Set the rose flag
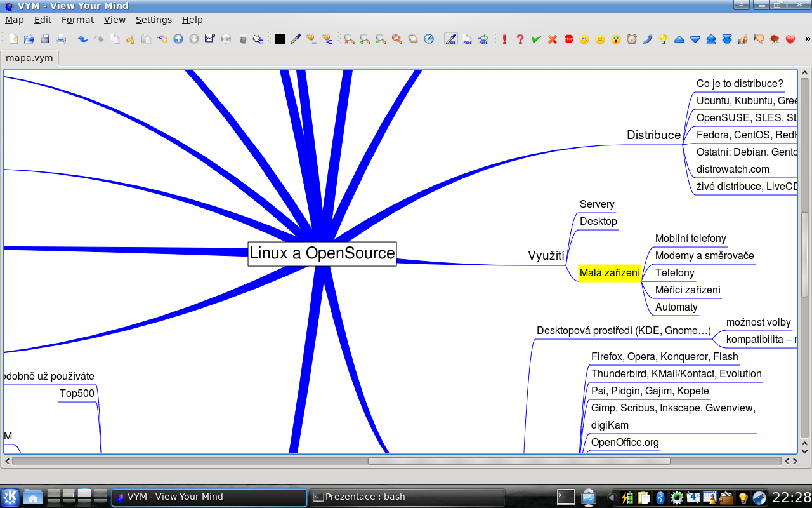The height and width of the screenshot is (508, 812). tap(775, 39)
